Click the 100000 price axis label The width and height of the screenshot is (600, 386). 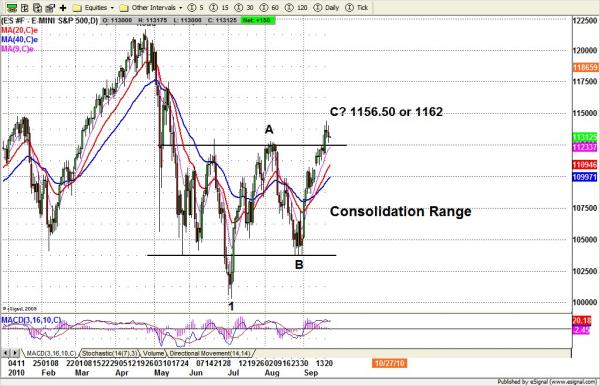pos(585,302)
